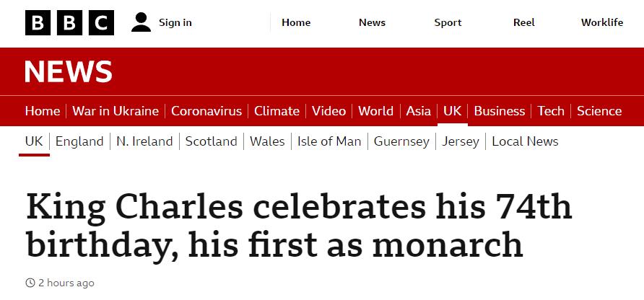Select Science in the red navigation bar
The image size is (644, 300).
599,111
